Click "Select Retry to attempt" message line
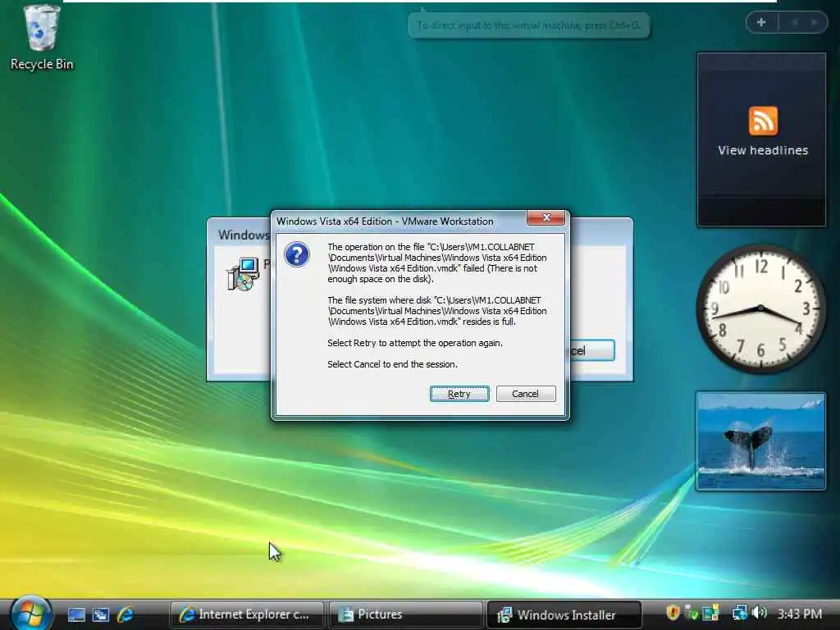840x630 pixels. (x=414, y=343)
